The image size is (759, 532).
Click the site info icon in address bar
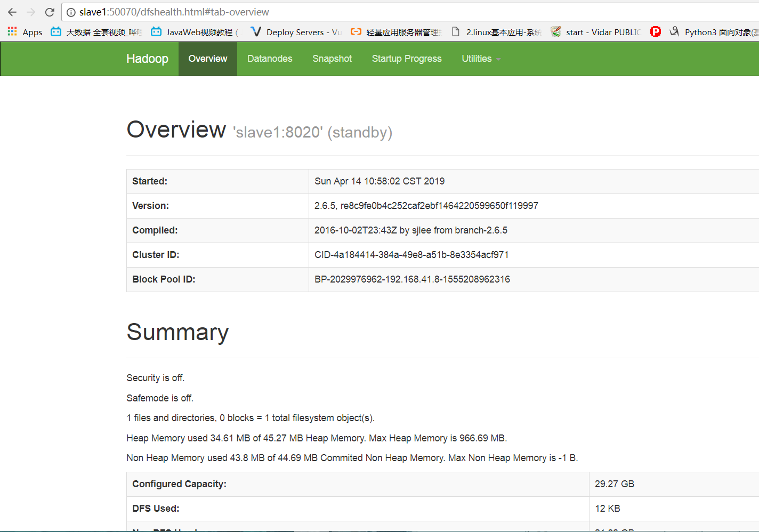71,12
